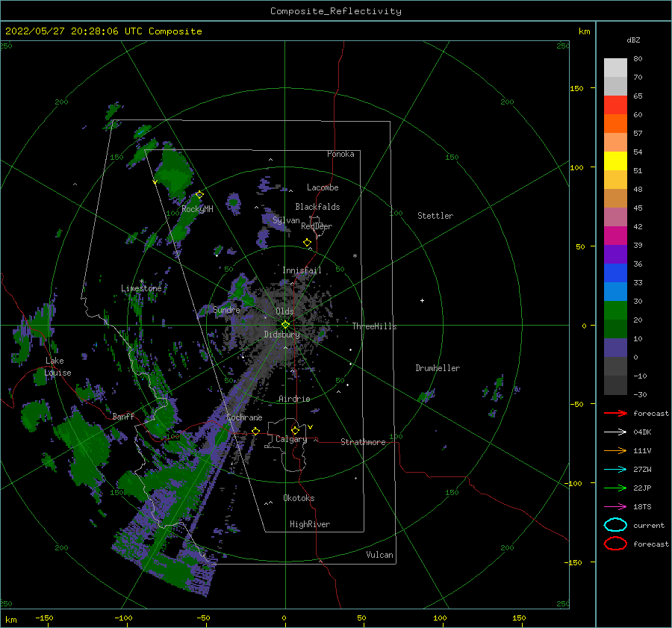Click the cyan current ellipse icon
The width and height of the screenshot is (672, 628).
coord(615,525)
